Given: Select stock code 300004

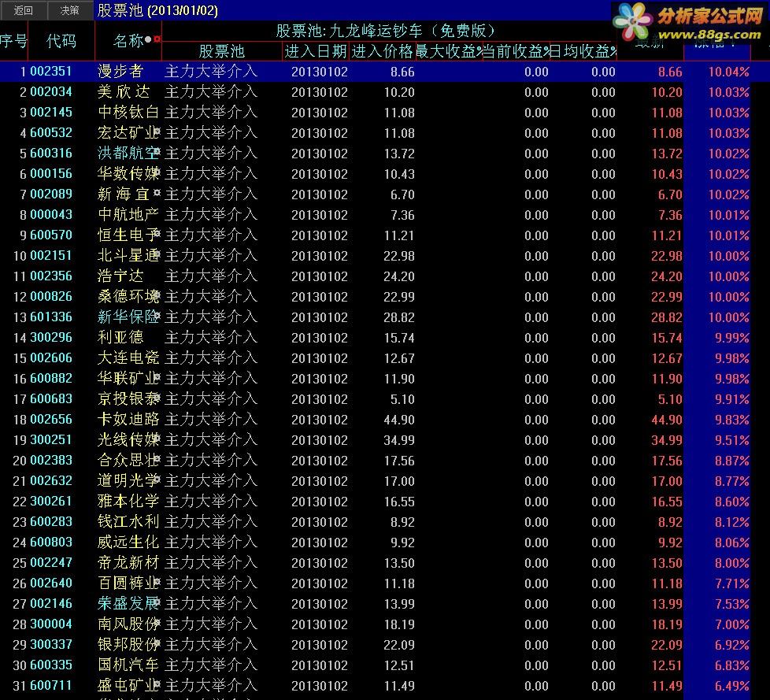Looking at the screenshot, I should 51,624.
